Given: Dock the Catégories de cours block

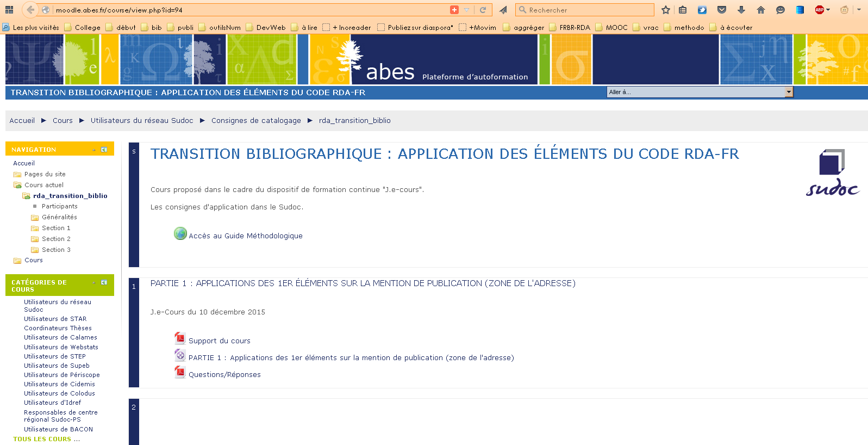Looking at the screenshot, I should click(104, 282).
